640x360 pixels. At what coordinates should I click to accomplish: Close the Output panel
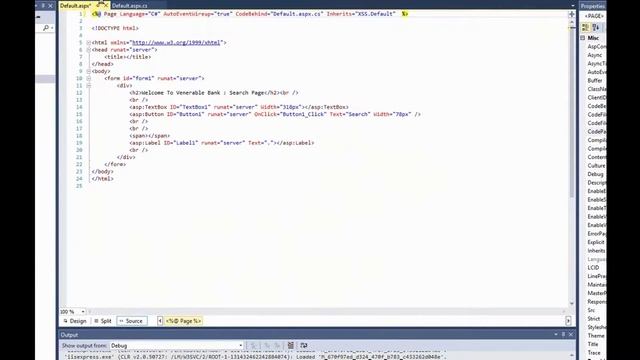[571, 334]
